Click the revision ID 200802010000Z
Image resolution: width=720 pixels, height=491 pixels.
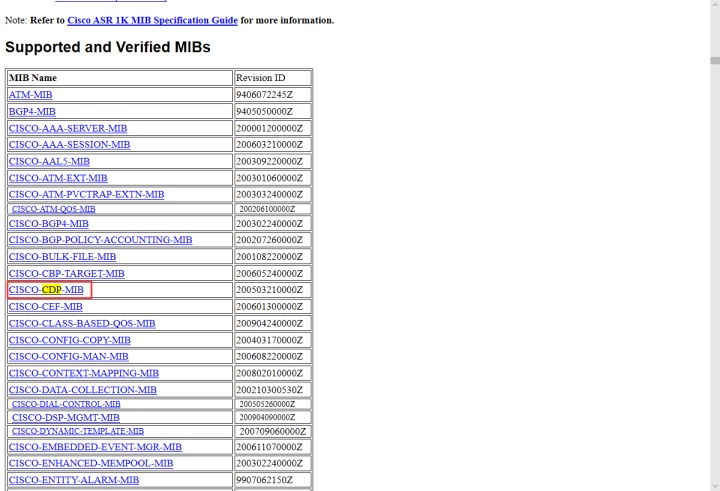(x=270, y=373)
